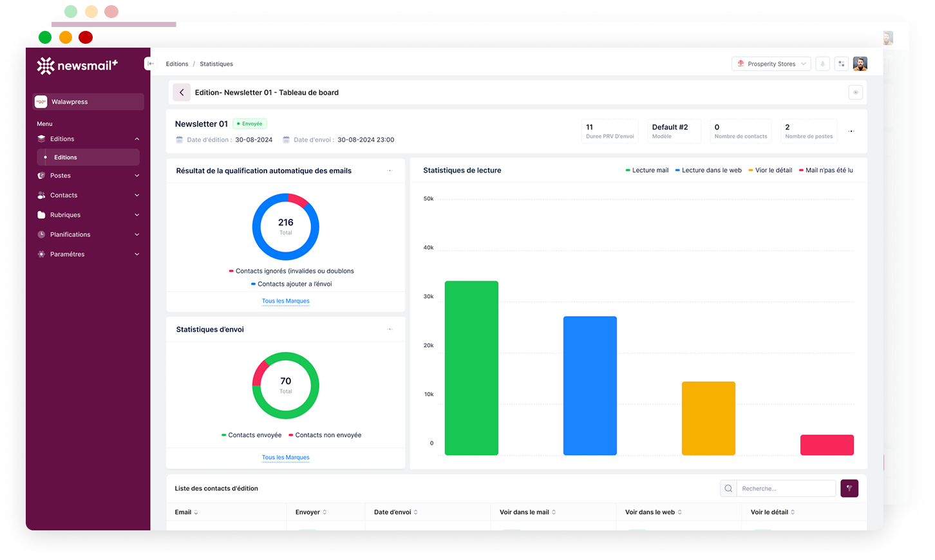The image size is (935, 560).
Task: Open options menu on Statistiques d'envoi card
Action: (x=390, y=330)
